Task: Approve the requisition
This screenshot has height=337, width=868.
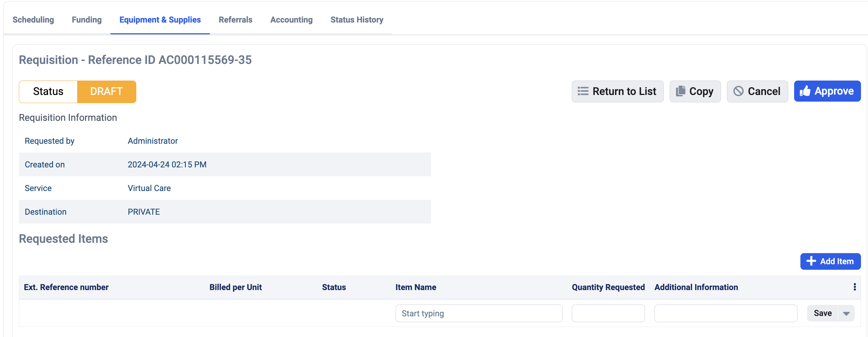Action: pyautogui.click(x=827, y=91)
